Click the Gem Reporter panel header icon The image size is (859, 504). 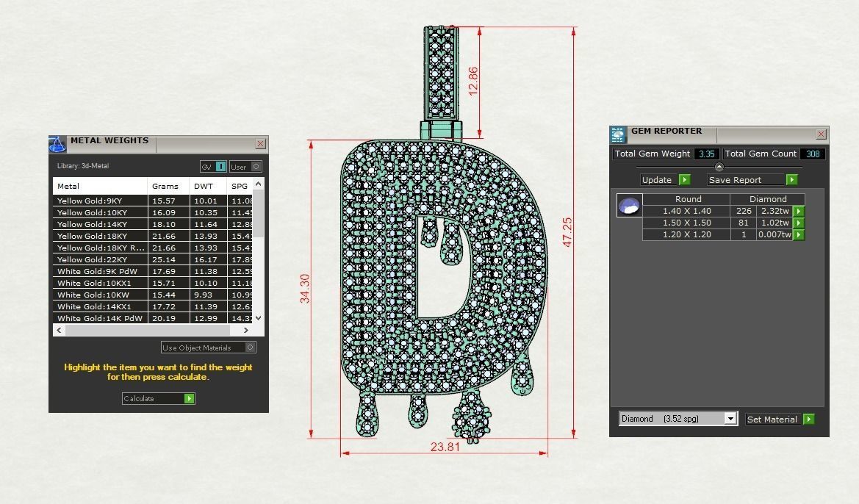click(618, 134)
